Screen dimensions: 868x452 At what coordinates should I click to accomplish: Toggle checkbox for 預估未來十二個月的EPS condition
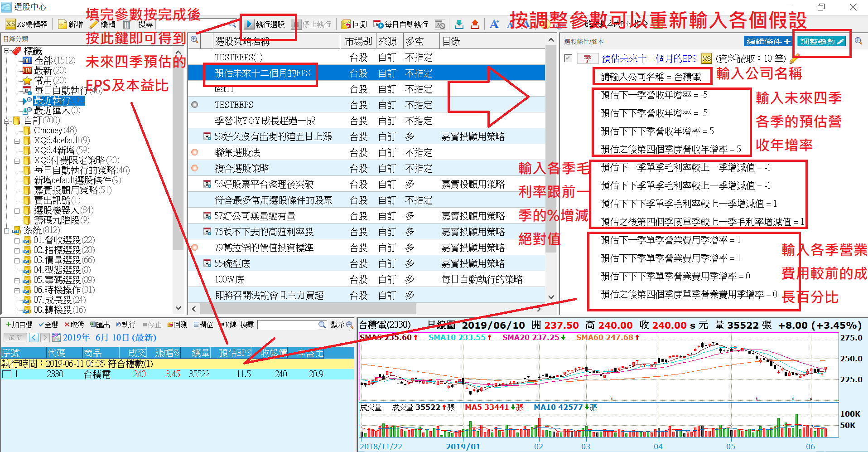point(568,58)
